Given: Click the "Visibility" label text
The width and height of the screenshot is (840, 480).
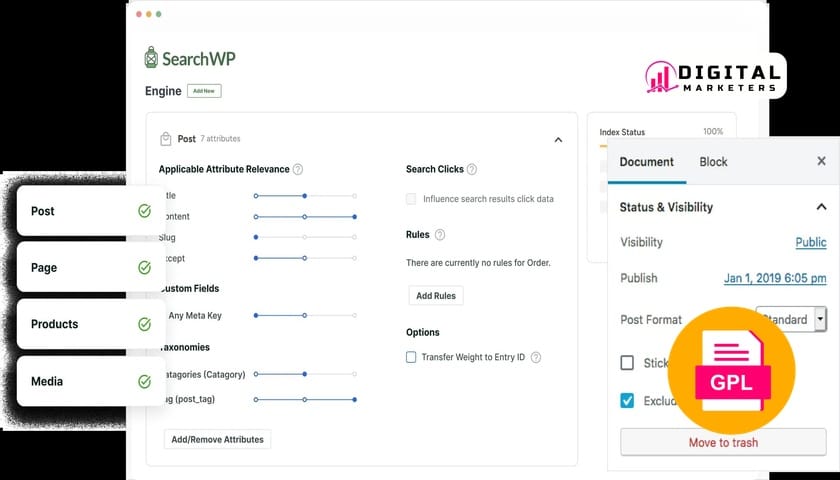Looking at the screenshot, I should coord(641,242).
